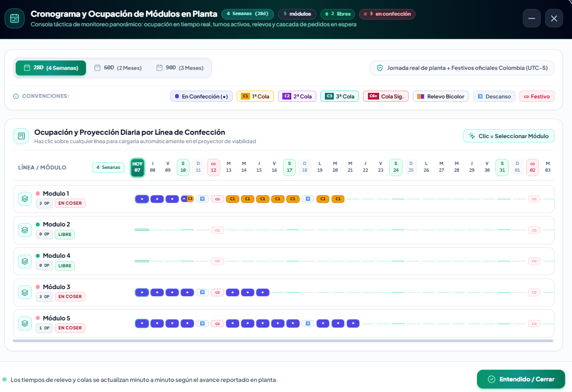Click the EN COSER badge of Módulo 3
This screenshot has height=392, width=572.
[x=70, y=296]
